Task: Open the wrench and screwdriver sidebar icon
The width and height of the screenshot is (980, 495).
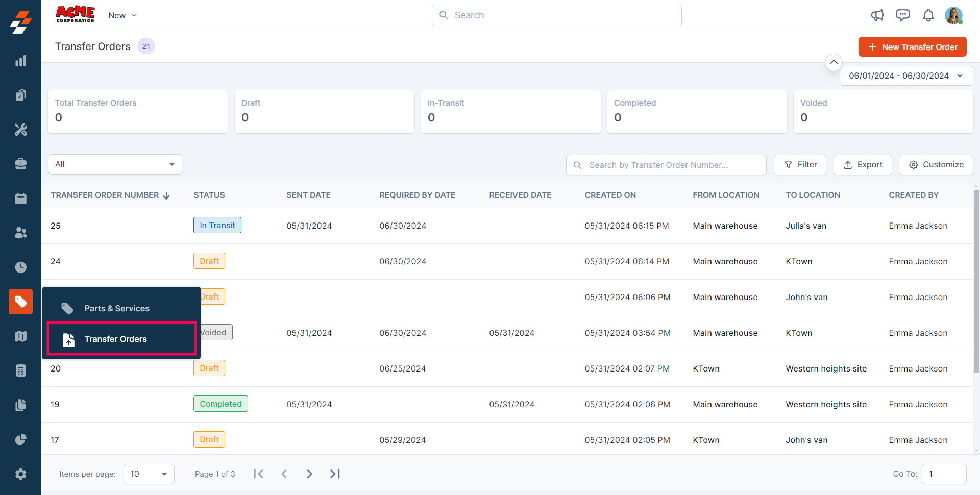Action: (20, 130)
